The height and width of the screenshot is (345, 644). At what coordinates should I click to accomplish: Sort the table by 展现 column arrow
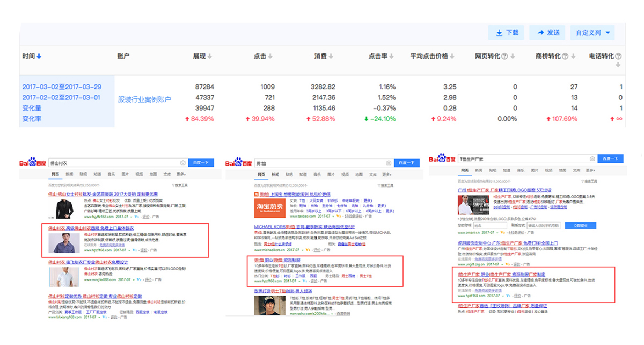click(x=210, y=56)
